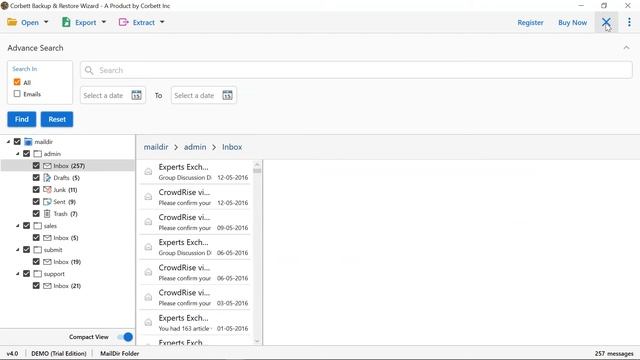
Task: Click the Register link
Action: [x=530, y=22]
